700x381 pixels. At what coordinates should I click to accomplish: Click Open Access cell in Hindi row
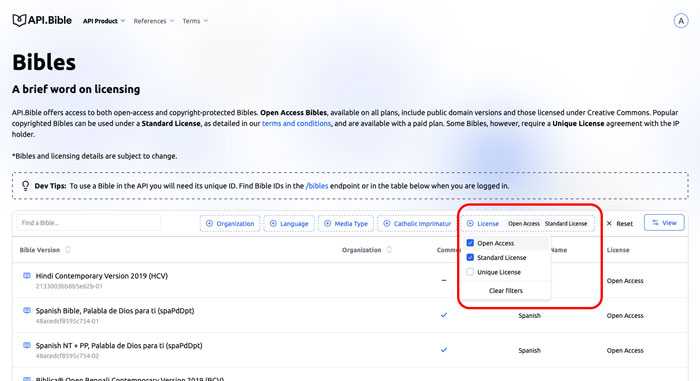[x=625, y=281]
